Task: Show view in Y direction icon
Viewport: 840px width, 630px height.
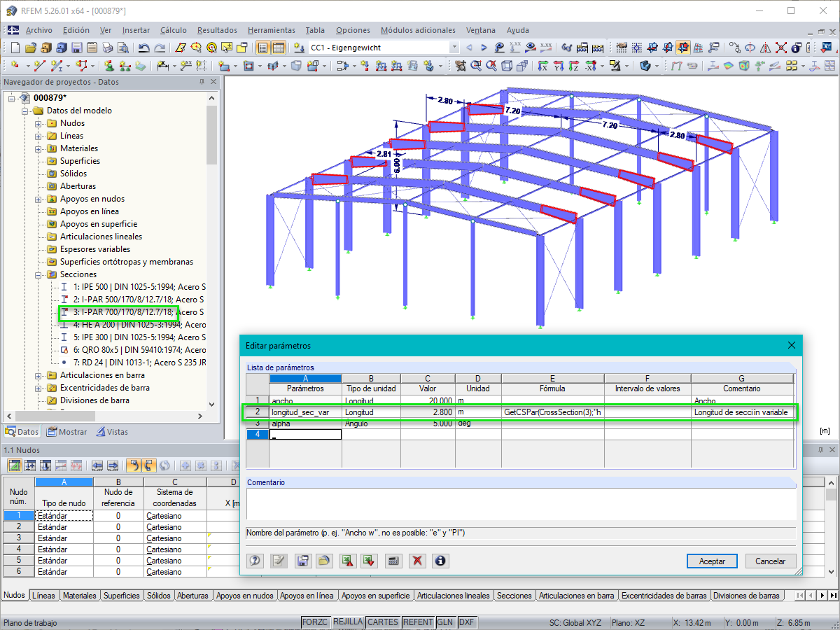Action: point(559,66)
